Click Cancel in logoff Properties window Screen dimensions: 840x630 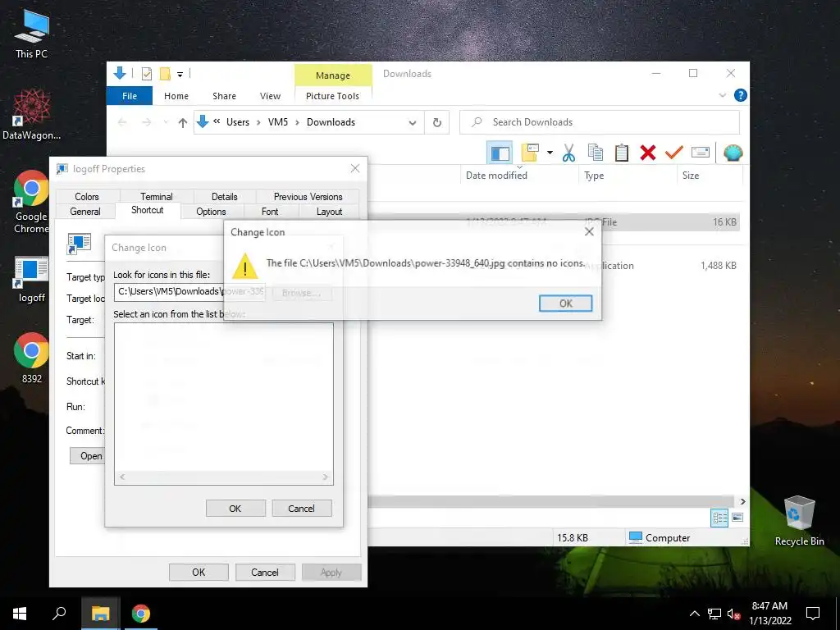coord(265,572)
